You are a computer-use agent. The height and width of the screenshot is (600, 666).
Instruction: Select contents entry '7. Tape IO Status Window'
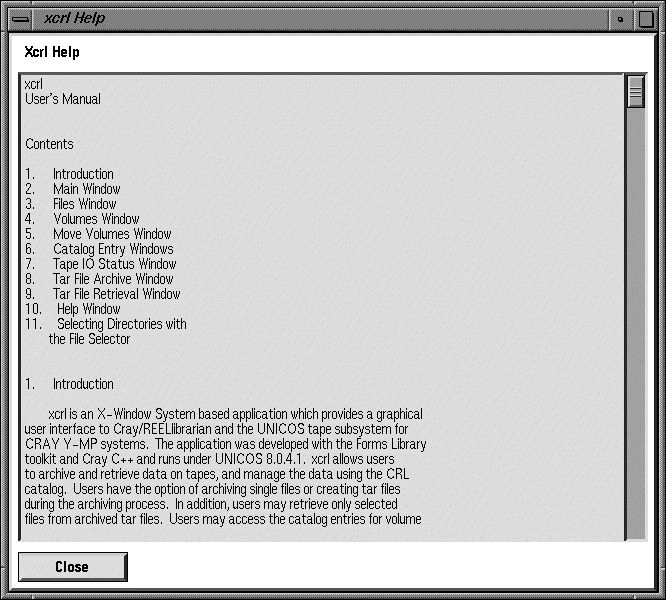click(x=100, y=264)
